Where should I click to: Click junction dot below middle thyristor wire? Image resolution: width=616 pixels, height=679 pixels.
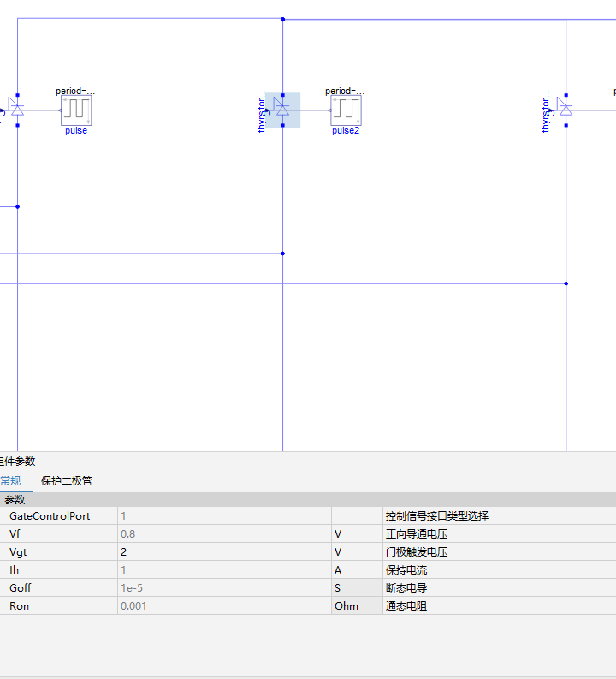click(283, 253)
